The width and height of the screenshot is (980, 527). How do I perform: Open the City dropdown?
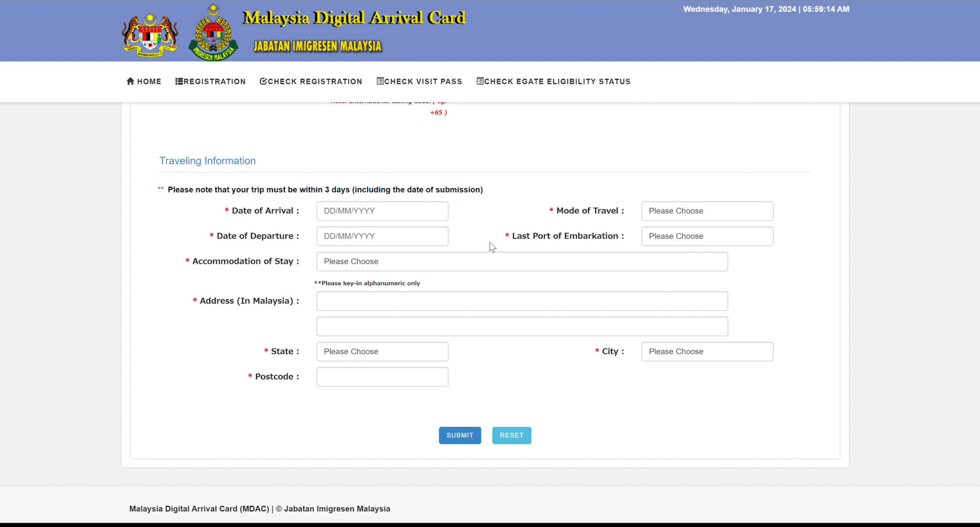coord(707,351)
